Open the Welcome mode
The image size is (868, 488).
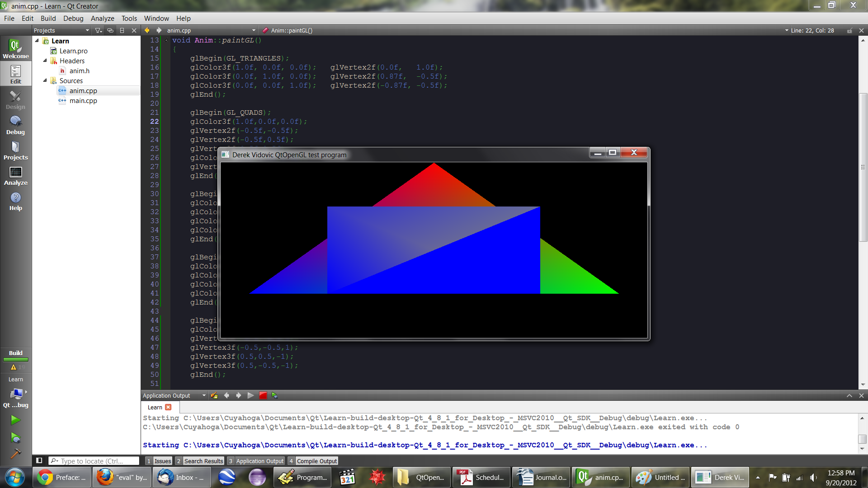pyautogui.click(x=15, y=49)
